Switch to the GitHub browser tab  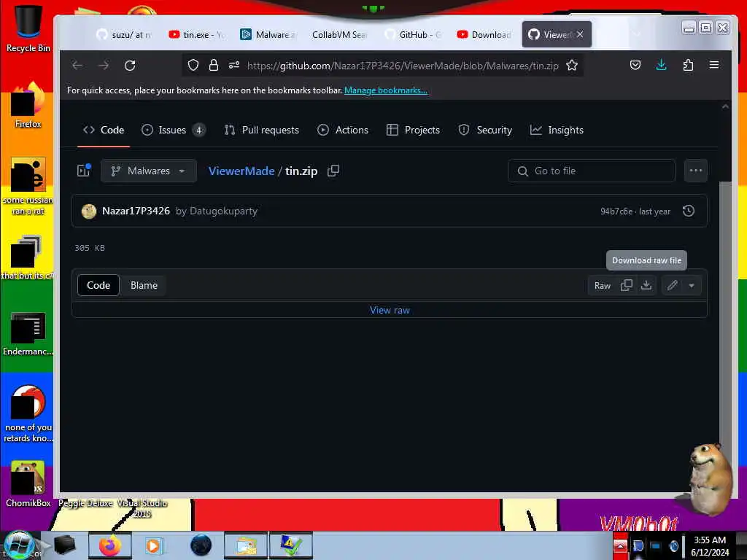[413, 34]
